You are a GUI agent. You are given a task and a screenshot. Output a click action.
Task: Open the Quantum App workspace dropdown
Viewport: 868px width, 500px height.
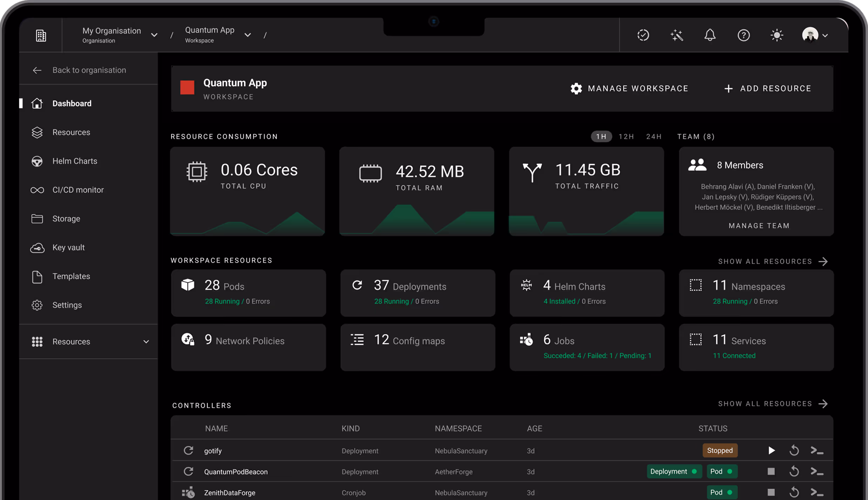(247, 35)
